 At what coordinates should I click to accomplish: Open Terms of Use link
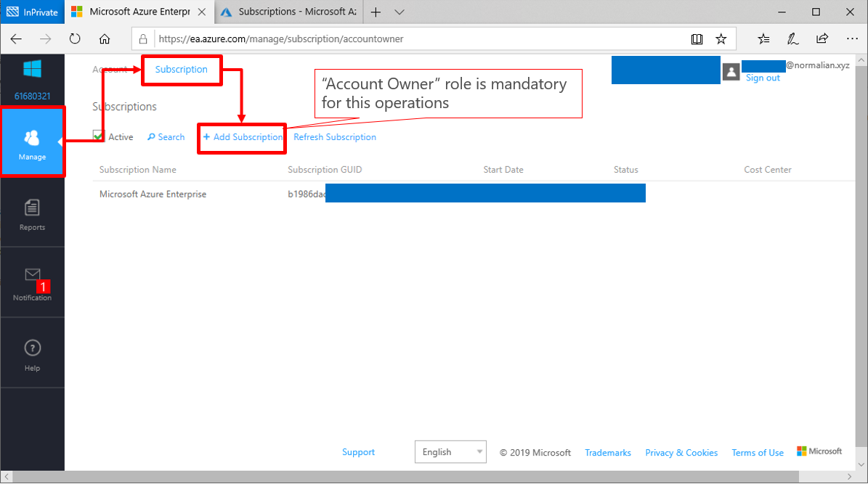[758, 453]
